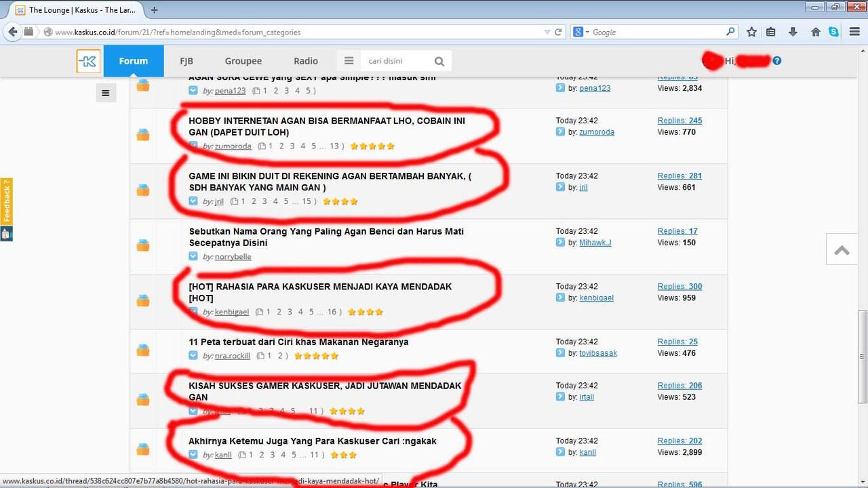Open 'Replies: 17' link

[677, 231]
